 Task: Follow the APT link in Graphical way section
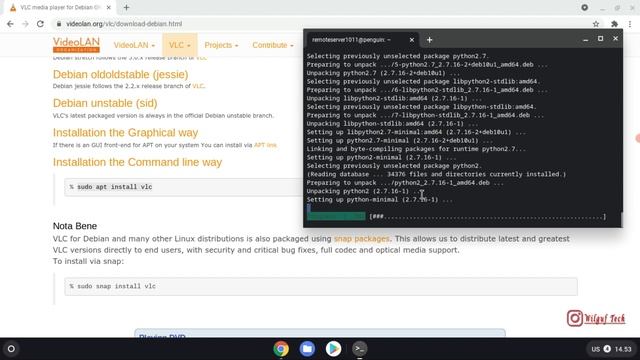[265, 145]
